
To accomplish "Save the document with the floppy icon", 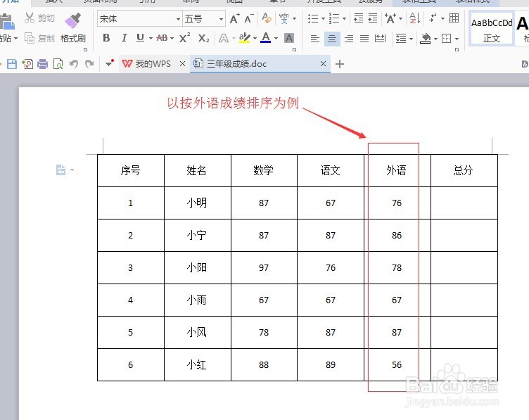I will (x=12, y=64).
